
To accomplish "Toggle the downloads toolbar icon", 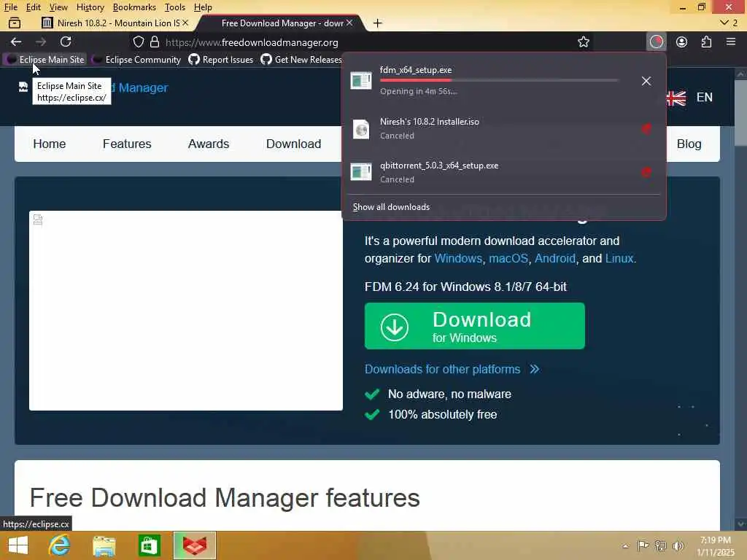I will [x=657, y=42].
